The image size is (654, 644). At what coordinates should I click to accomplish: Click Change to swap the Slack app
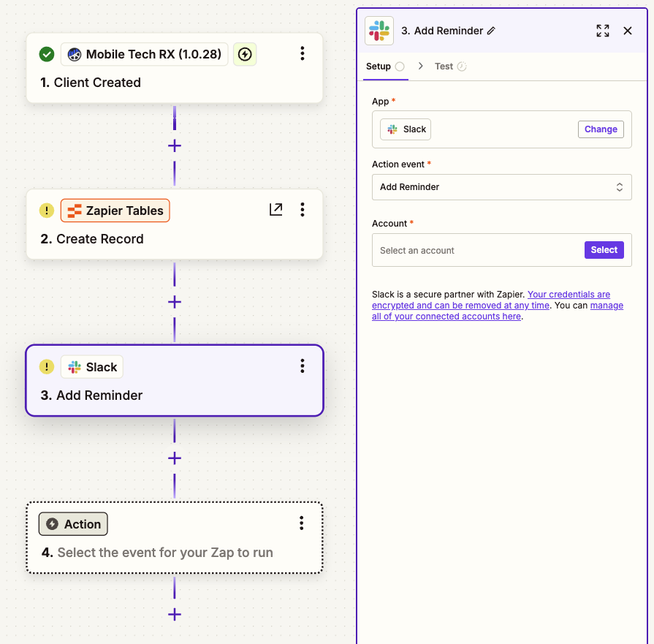pyautogui.click(x=600, y=129)
